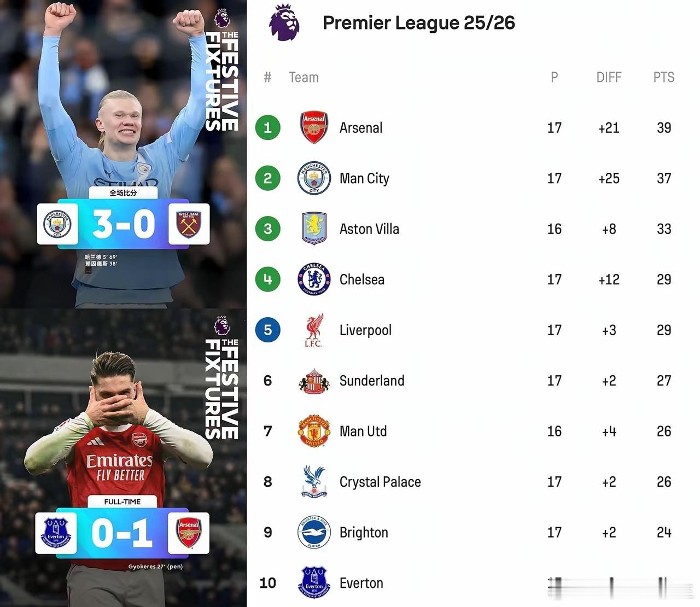Click the Arsenal crest in the table
The image size is (700, 607).
pyautogui.click(x=314, y=127)
